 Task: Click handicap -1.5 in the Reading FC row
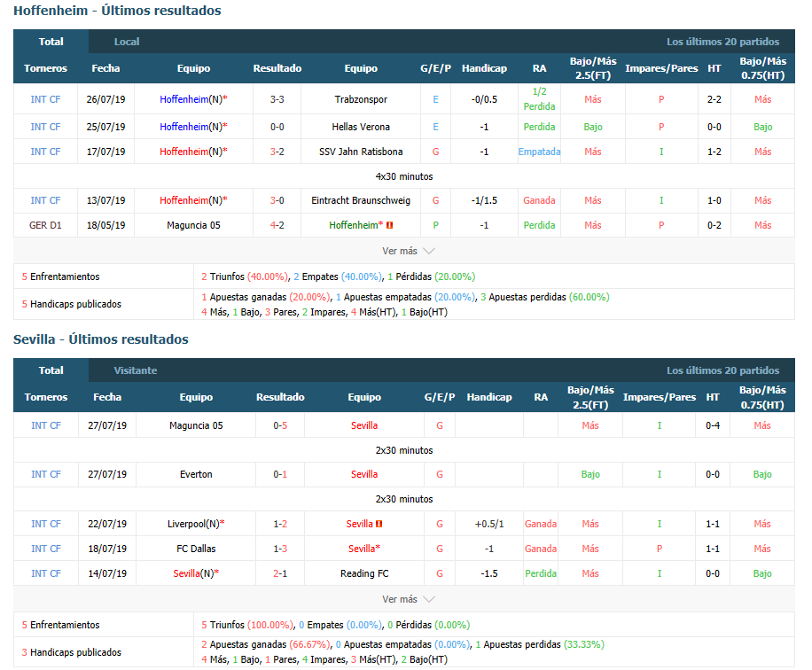point(489,573)
